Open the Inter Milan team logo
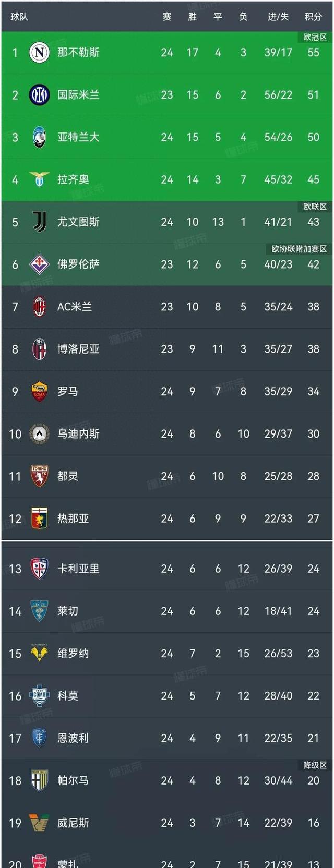Image resolution: width=334 pixels, height=868 pixels. (39, 95)
